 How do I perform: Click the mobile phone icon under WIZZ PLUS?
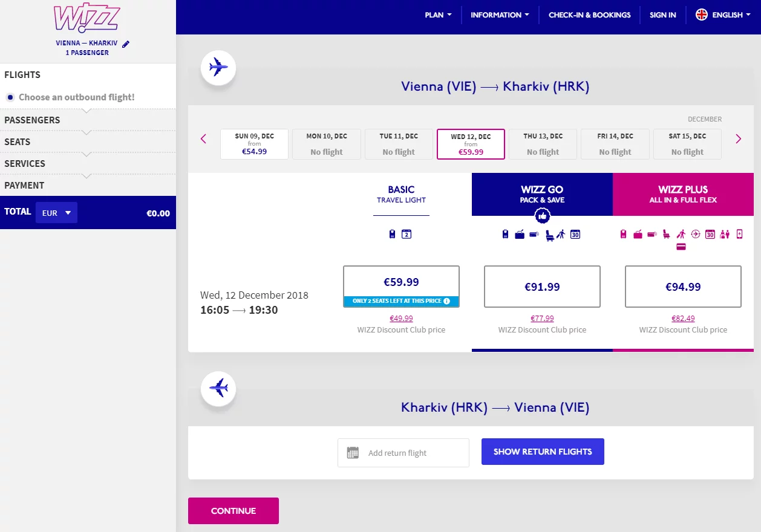tap(739, 234)
